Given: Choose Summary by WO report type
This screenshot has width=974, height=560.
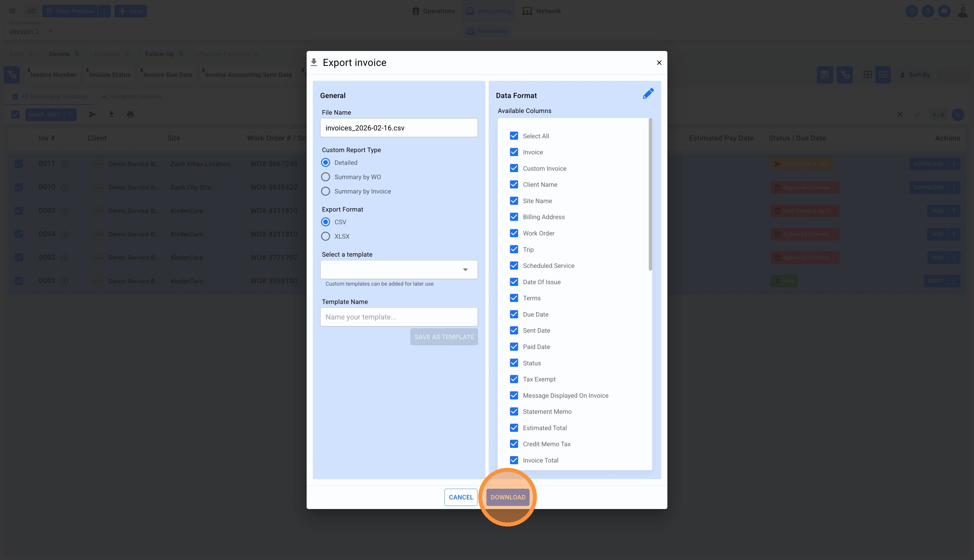Looking at the screenshot, I should point(326,177).
